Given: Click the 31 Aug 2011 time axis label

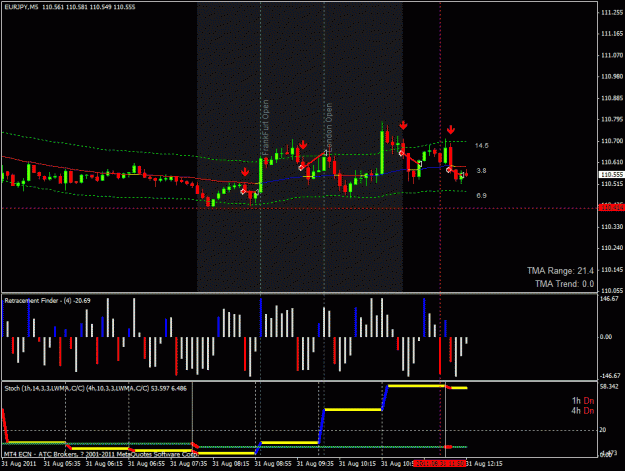Looking at the screenshot, I should [x=19, y=463].
